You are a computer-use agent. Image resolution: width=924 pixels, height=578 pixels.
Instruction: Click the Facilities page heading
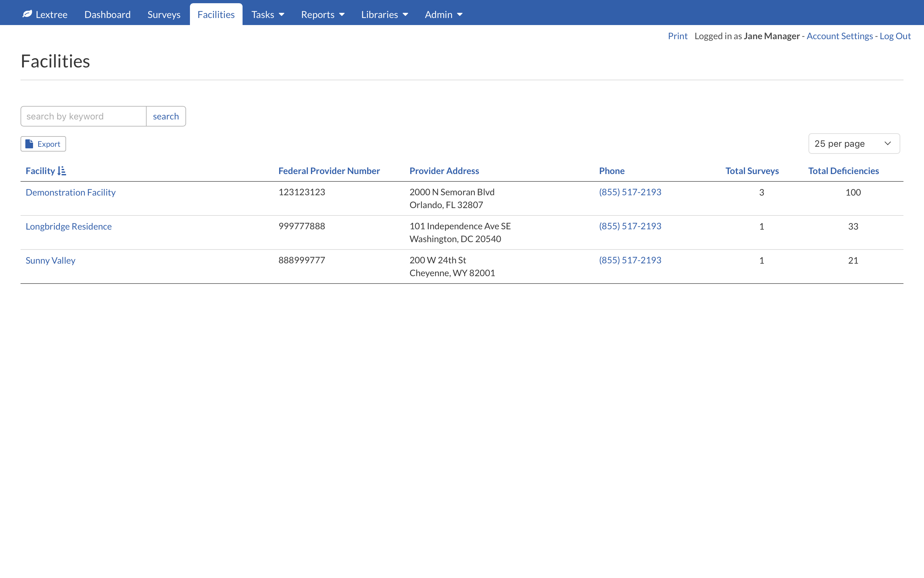(56, 61)
